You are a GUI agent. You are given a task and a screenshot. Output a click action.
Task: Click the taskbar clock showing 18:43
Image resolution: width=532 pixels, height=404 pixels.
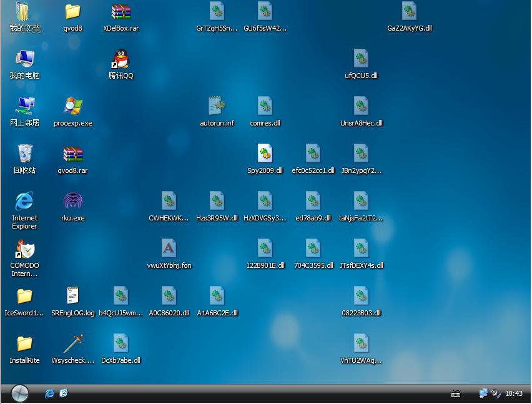pyautogui.click(x=514, y=393)
